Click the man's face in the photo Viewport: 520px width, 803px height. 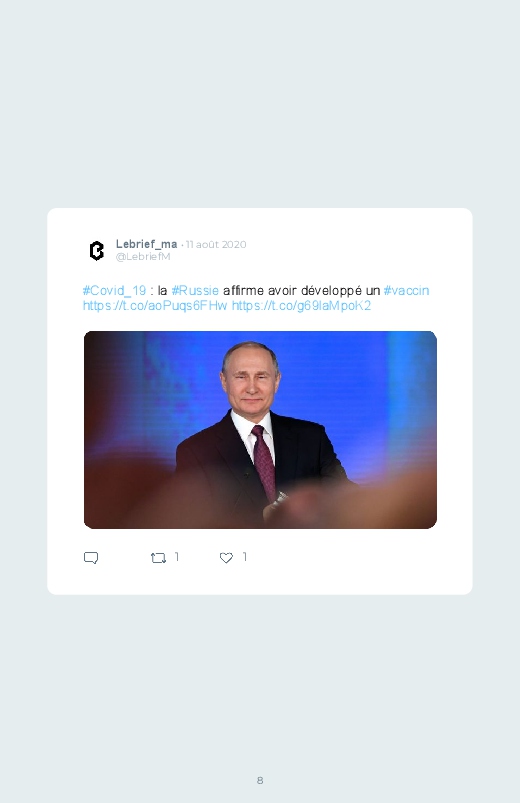tap(252, 381)
